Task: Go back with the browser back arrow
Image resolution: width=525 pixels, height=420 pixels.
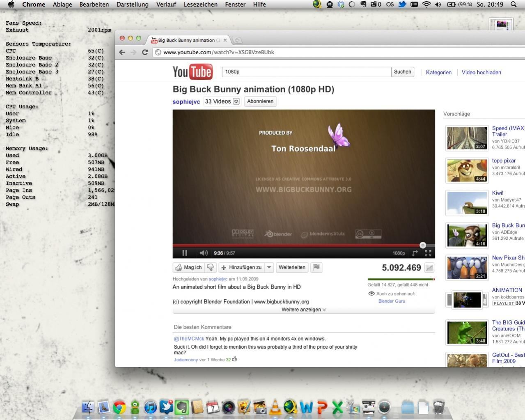Action: [122, 52]
